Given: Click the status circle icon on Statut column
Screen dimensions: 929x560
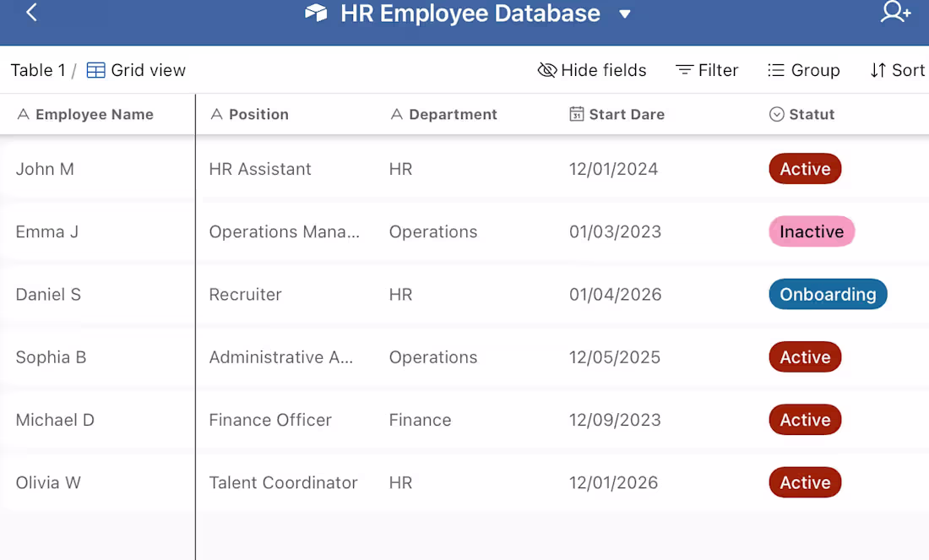Looking at the screenshot, I should point(775,114).
